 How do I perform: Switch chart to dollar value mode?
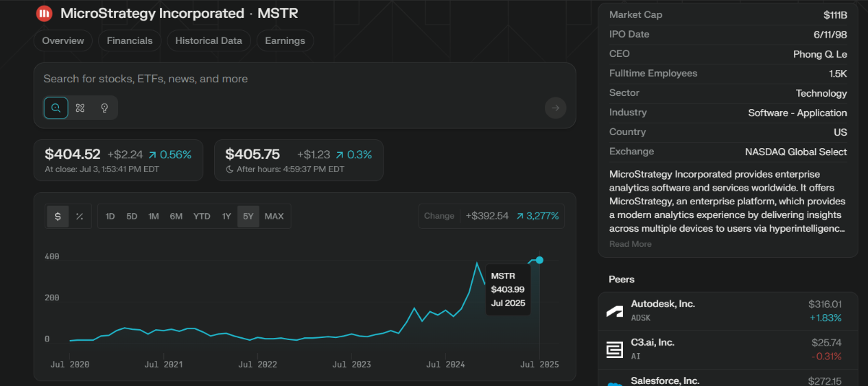pos(58,216)
